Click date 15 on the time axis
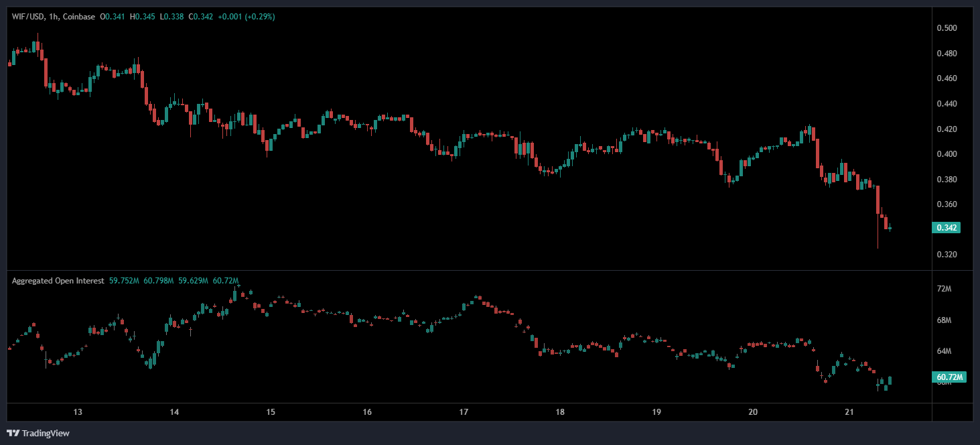 click(271, 411)
